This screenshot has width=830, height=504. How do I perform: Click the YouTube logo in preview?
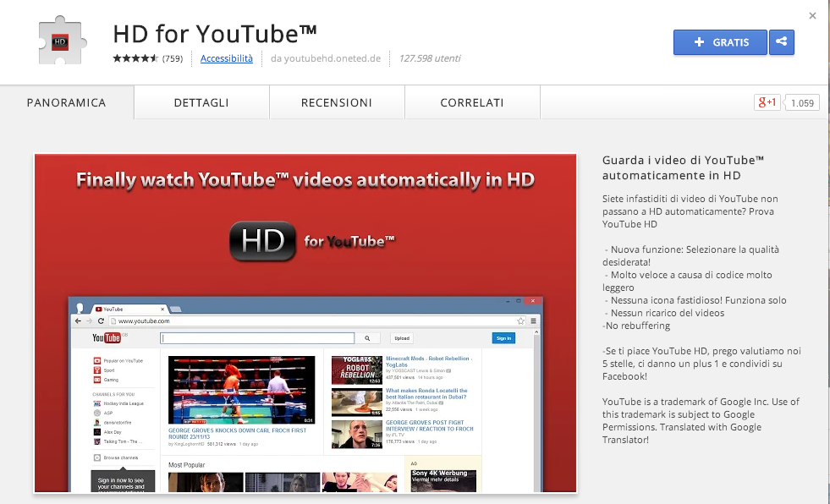[107, 337]
